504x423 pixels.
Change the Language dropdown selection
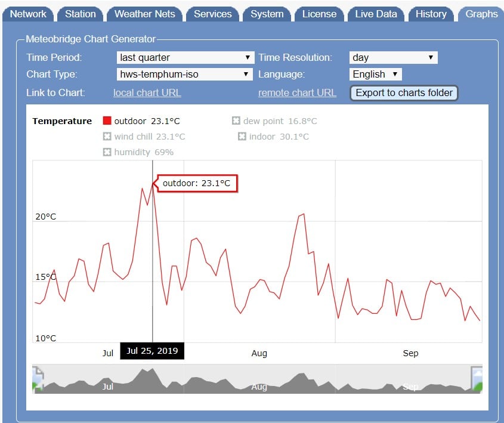point(375,75)
